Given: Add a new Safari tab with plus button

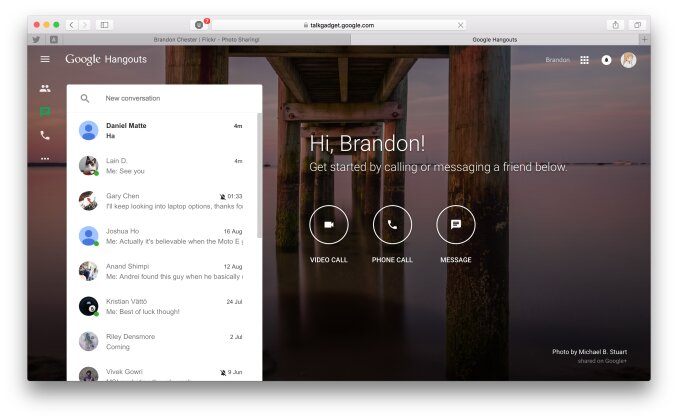Looking at the screenshot, I should pyautogui.click(x=644, y=39).
